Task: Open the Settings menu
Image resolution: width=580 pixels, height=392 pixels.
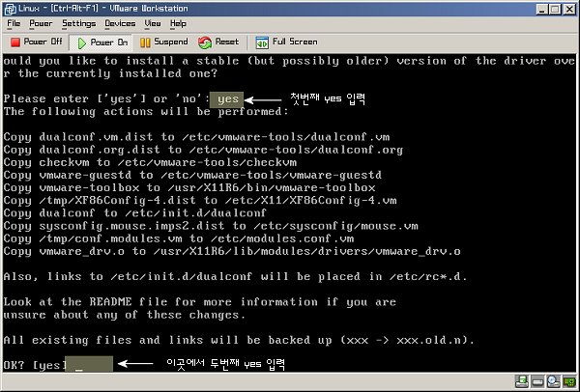Action: pos(79,23)
